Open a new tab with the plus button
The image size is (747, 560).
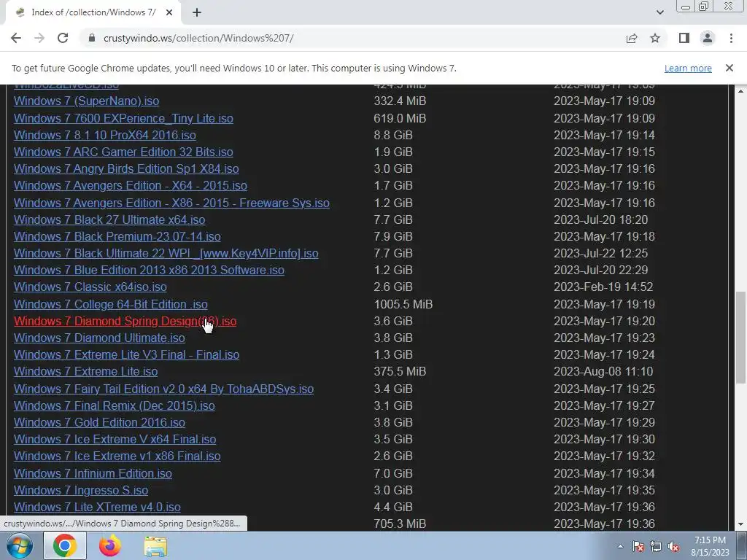click(x=197, y=12)
